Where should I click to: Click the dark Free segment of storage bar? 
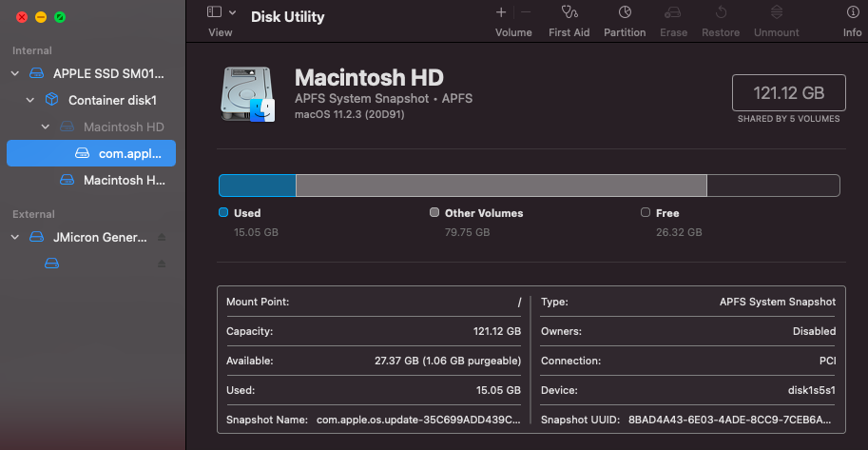[773, 186]
